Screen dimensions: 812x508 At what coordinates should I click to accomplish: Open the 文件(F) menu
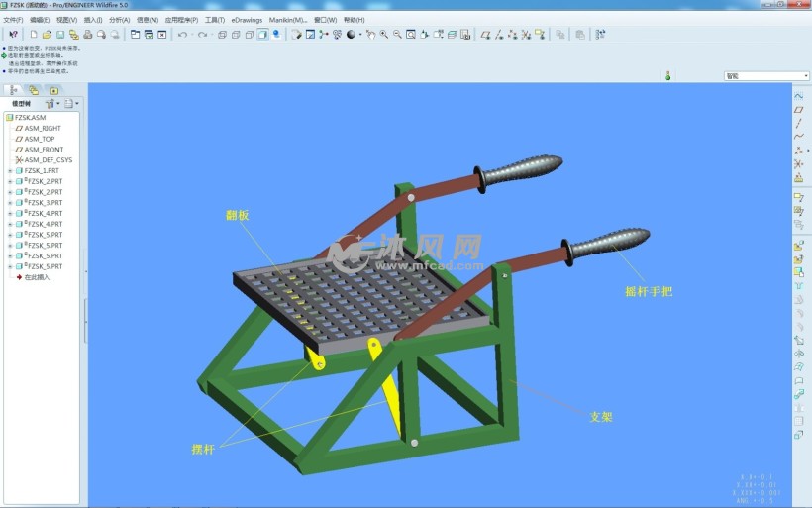[x=14, y=19]
